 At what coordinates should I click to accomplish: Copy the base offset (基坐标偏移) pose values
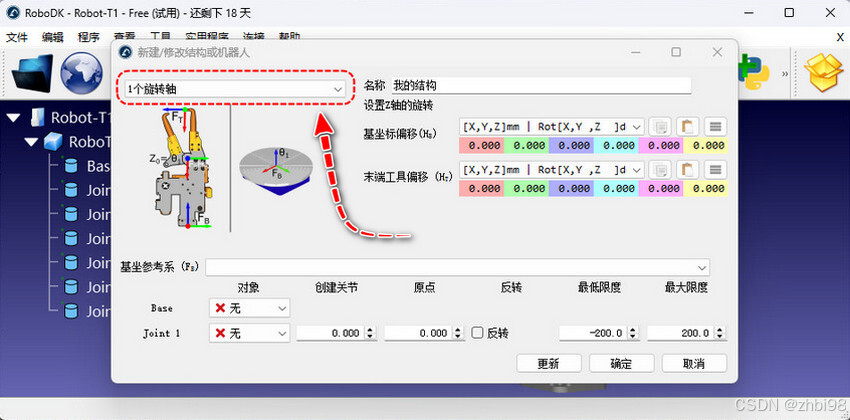click(x=660, y=126)
